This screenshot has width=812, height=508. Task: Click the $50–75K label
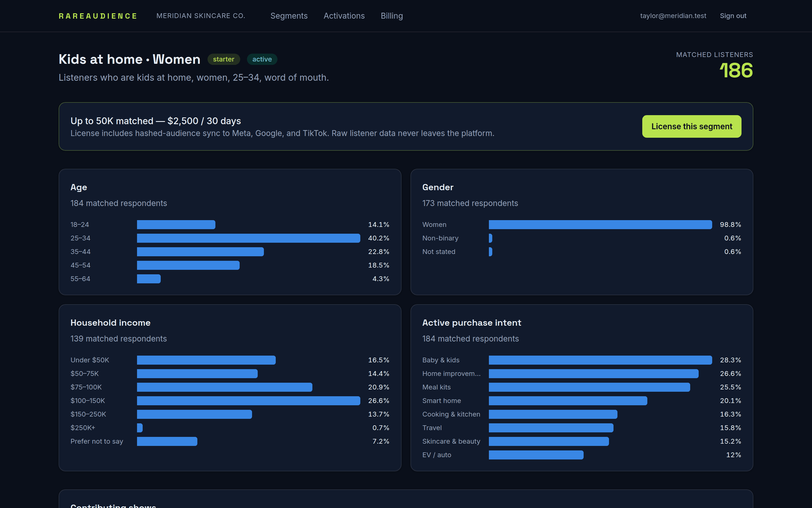pyautogui.click(x=85, y=374)
